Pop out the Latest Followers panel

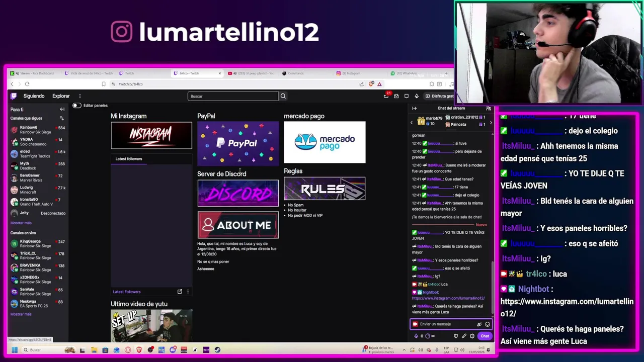[180, 292]
